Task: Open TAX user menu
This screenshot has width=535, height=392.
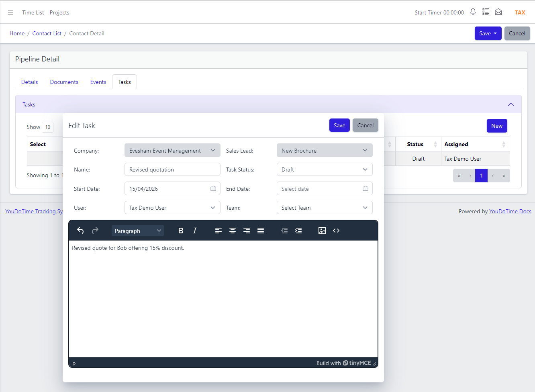Action: pos(520,12)
